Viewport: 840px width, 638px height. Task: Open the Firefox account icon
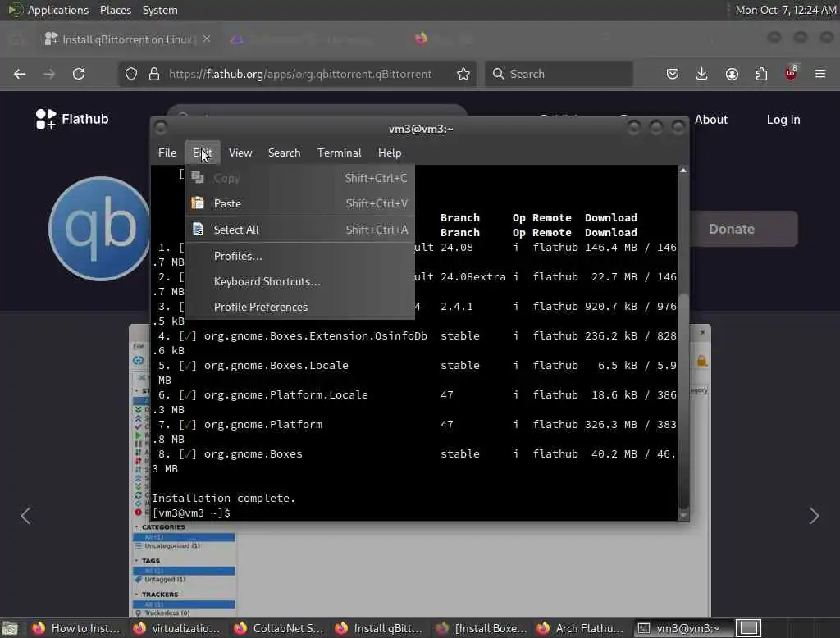(732, 74)
